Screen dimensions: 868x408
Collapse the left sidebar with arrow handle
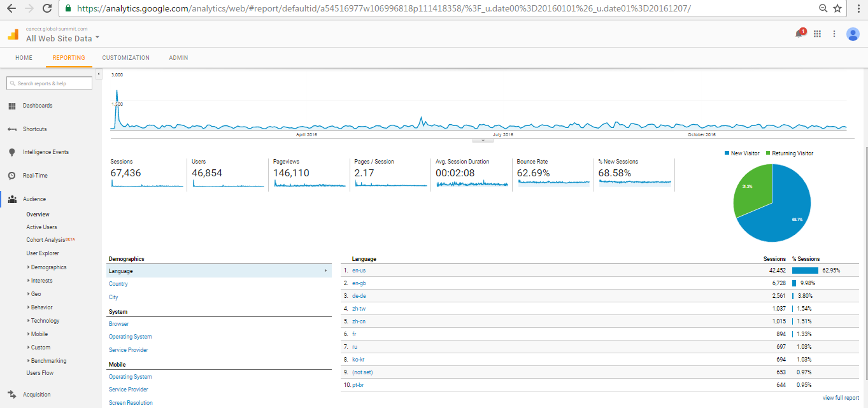point(99,74)
